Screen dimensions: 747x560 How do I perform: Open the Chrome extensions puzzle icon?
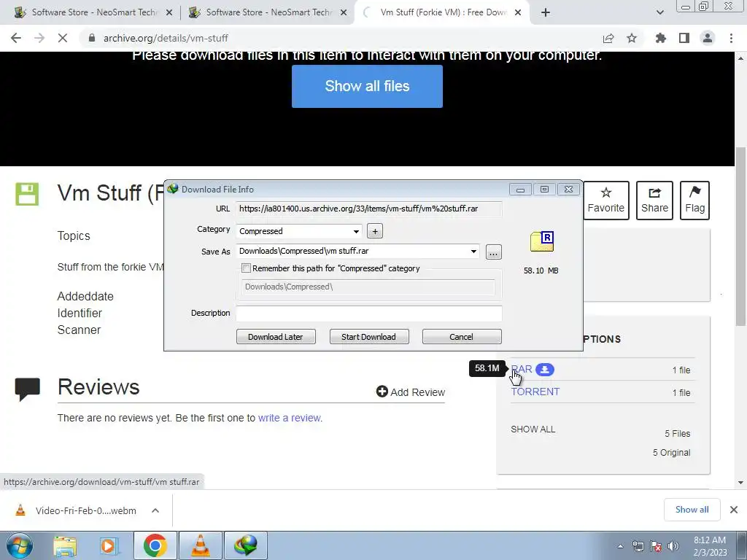pos(661,38)
